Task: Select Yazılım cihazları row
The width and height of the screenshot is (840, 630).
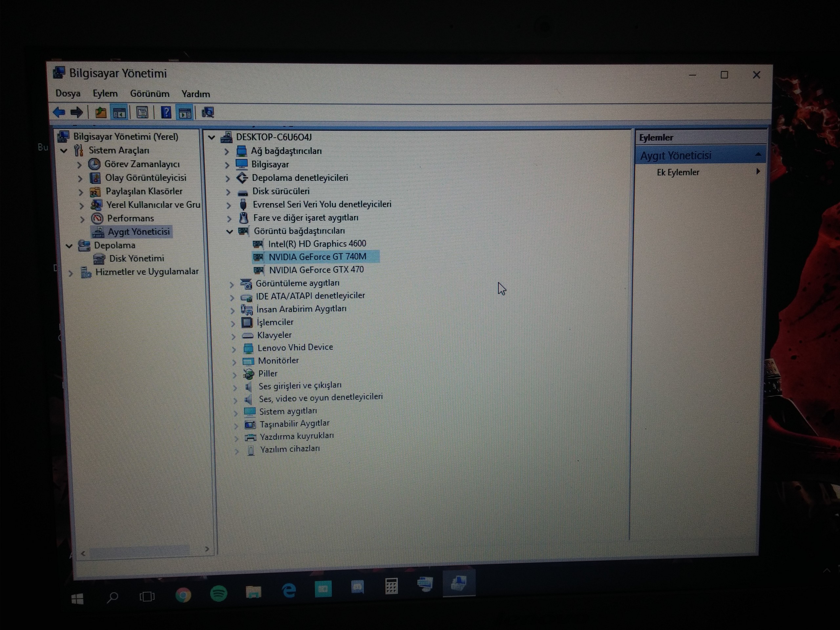Action: tap(290, 449)
